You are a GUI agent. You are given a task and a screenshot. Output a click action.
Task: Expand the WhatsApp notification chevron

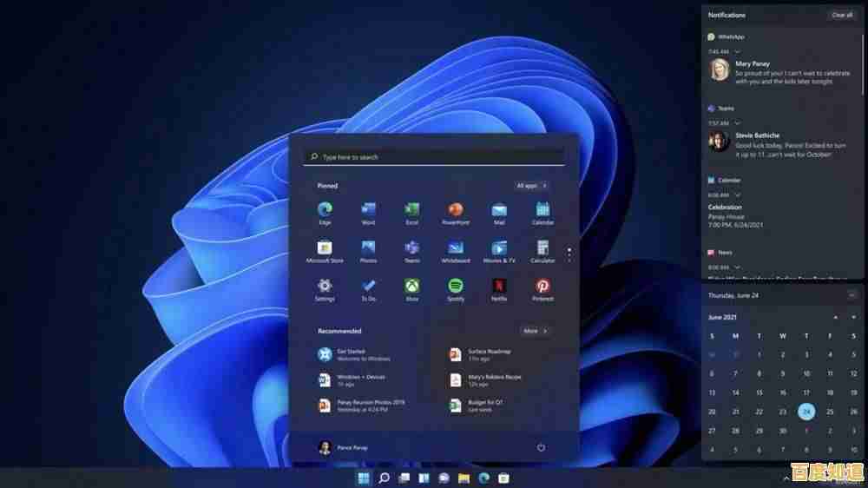click(x=737, y=52)
